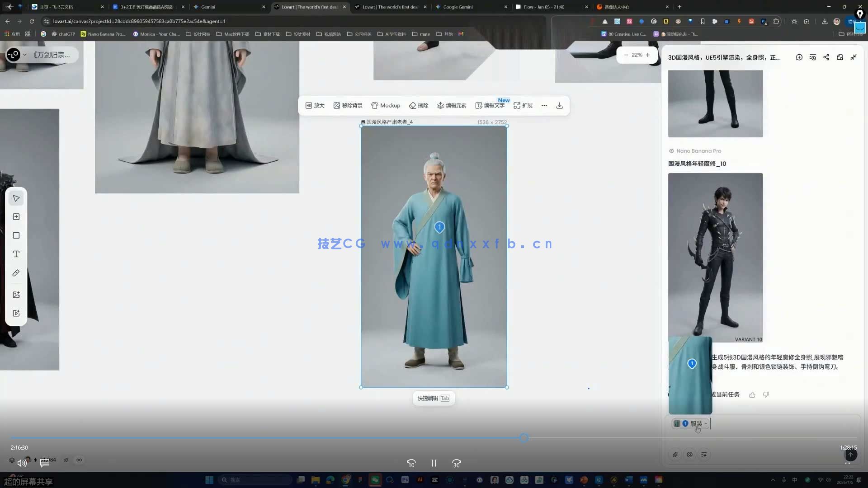868x488 pixels.
Task: Select the Text tool in left toolbar
Action: 16,254
